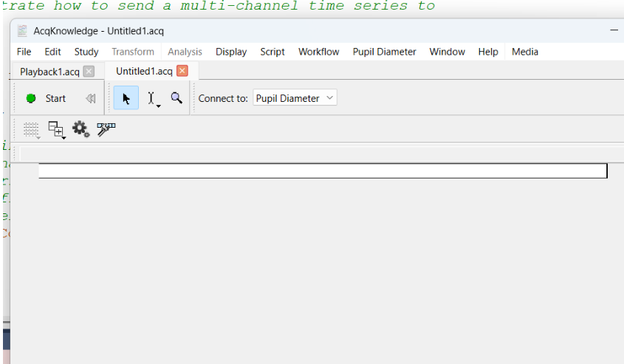Click the gears settings icon
Screen dimensions: 624x364
[80, 129]
